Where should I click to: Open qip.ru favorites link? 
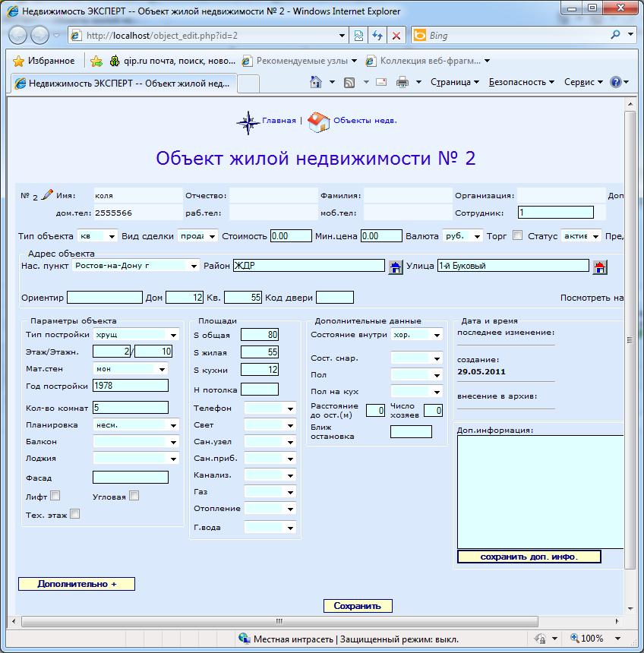(x=174, y=61)
